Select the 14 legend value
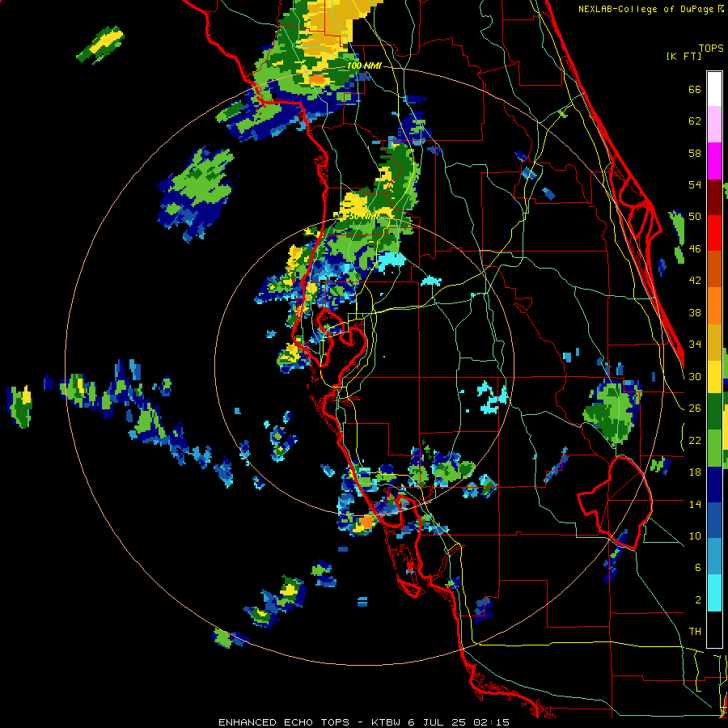 [x=695, y=504]
